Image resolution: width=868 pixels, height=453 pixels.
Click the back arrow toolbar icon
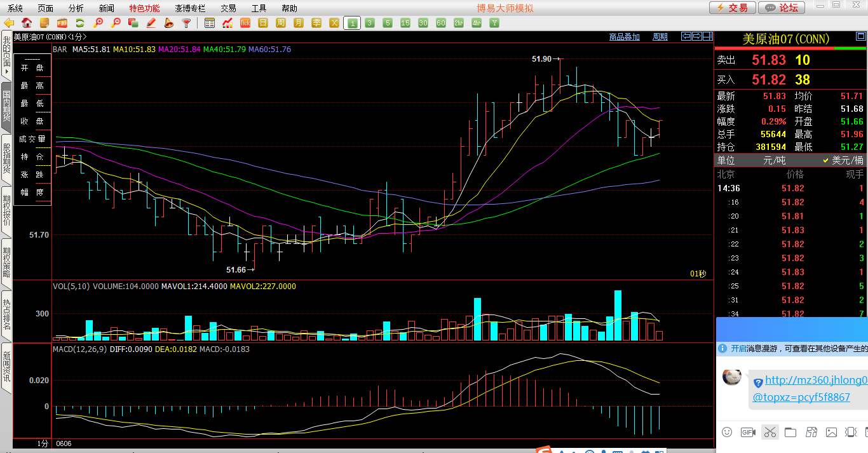pyautogui.click(x=9, y=24)
